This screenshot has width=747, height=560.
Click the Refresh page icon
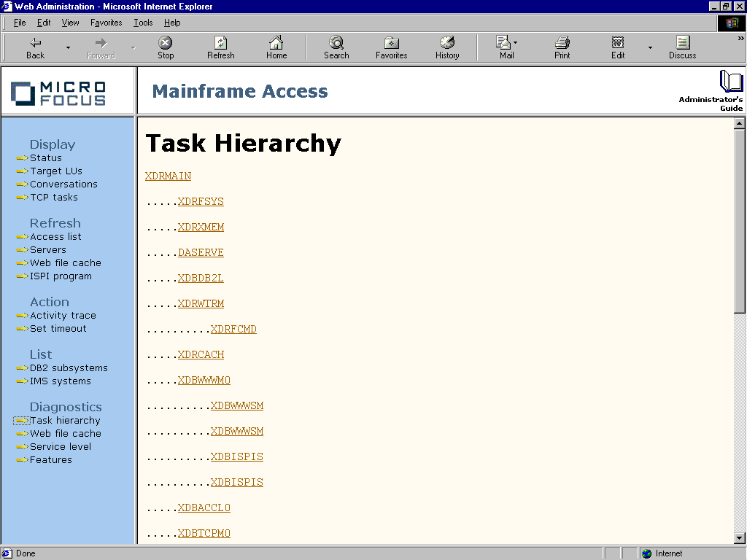pyautogui.click(x=220, y=46)
